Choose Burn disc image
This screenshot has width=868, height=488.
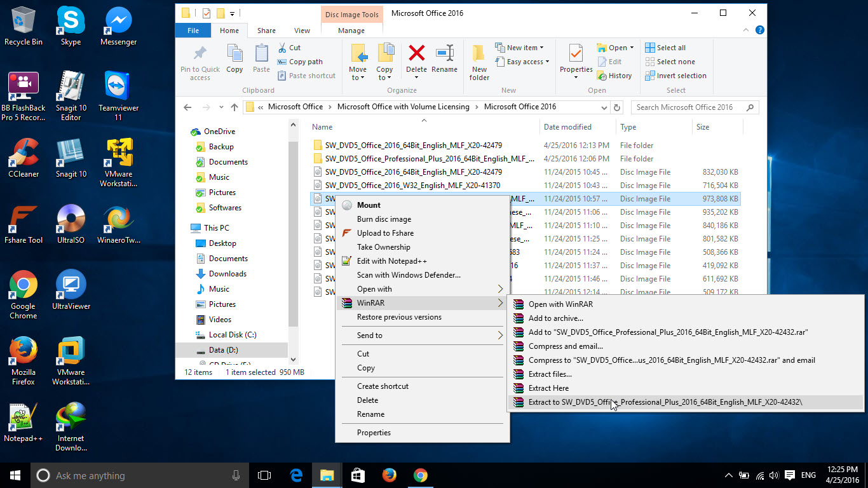[423, 219]
